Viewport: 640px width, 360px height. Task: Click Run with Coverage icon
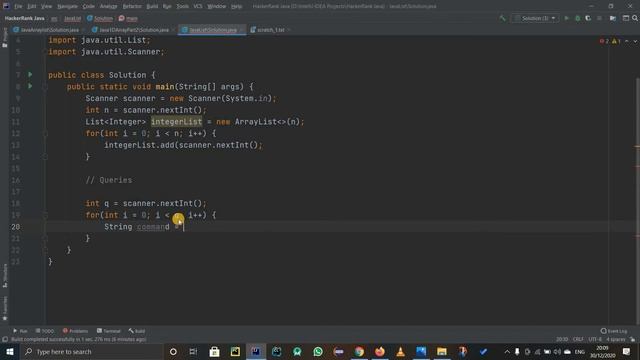tap(588, 18)
